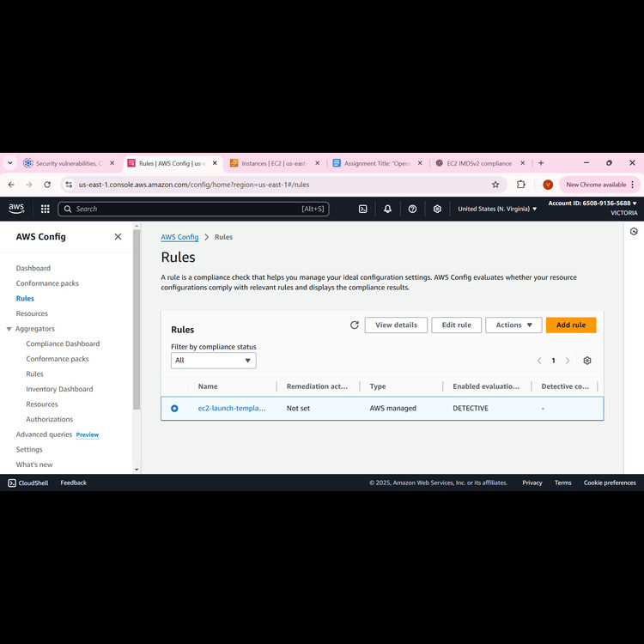Open Advanced queries in sidebar

(44, 434)
